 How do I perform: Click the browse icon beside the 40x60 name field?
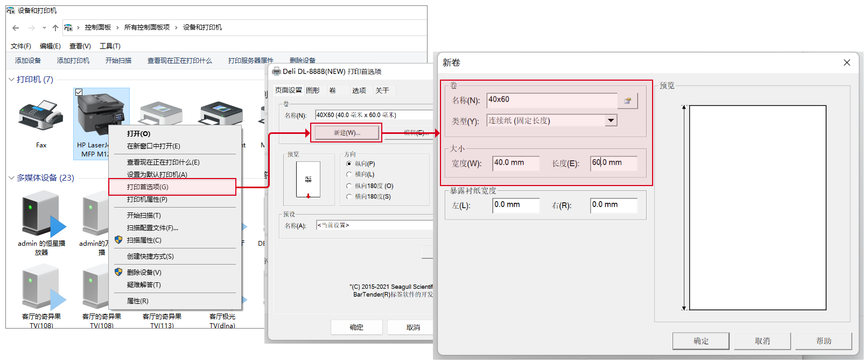627,101
